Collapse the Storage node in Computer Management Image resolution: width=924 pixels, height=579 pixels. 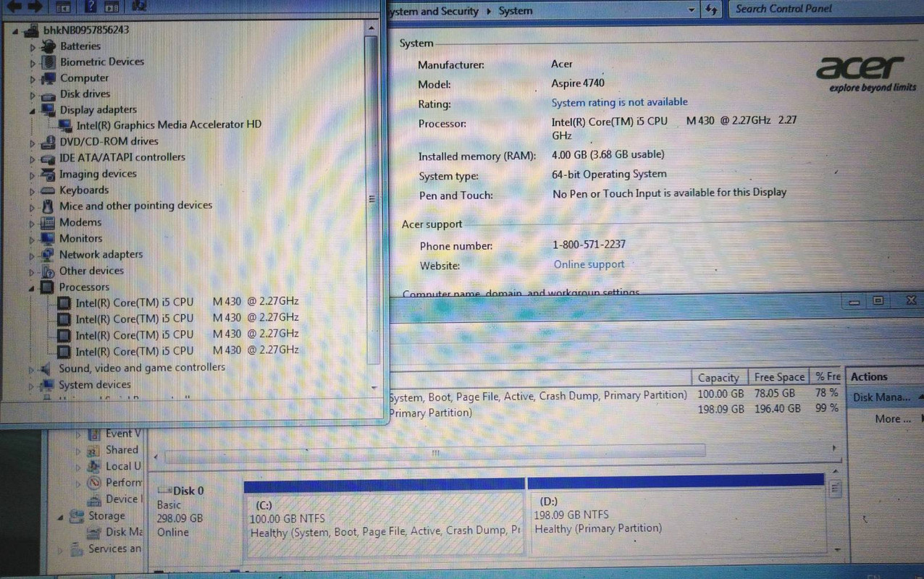(61, 517)
